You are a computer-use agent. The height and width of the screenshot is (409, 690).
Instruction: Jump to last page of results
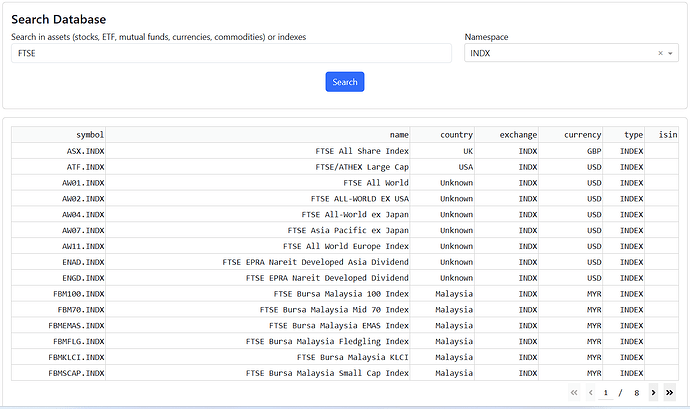click(669, 393)
